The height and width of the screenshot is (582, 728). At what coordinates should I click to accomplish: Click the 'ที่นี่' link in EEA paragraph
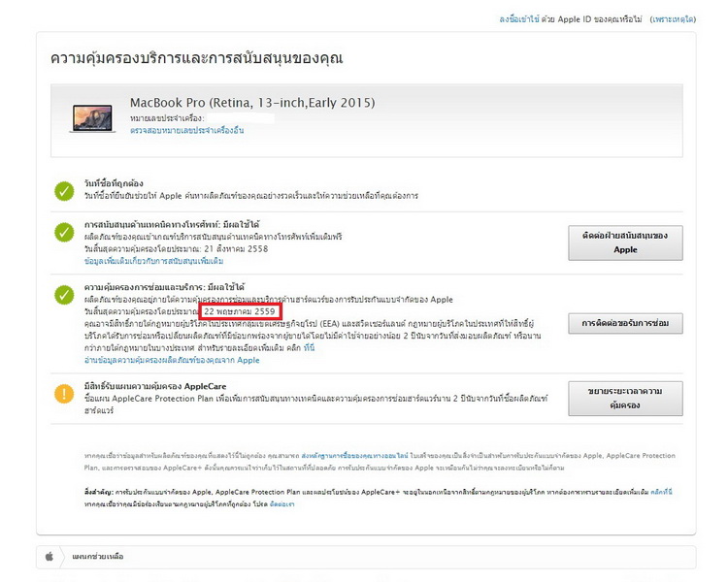pos(309,347)
